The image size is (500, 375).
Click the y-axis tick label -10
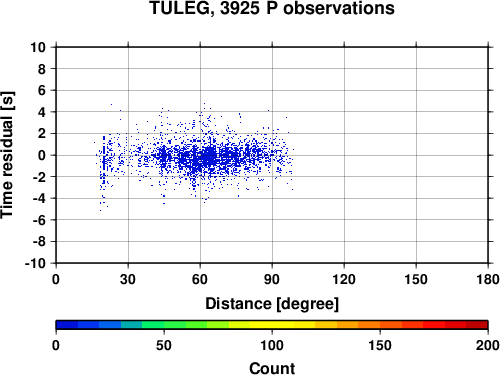tap(35, 263)
